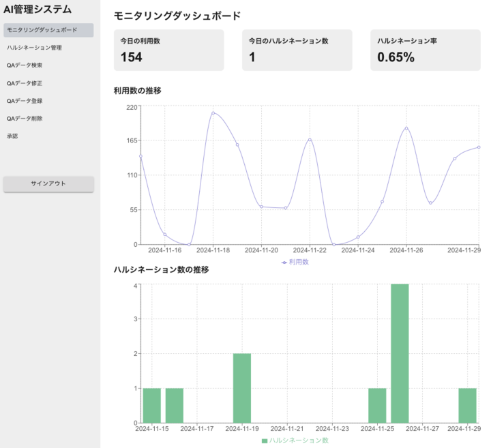Click the 2024-11-20 label on line chart axis
Screen dimensions: 491x448
pos(261,250)
